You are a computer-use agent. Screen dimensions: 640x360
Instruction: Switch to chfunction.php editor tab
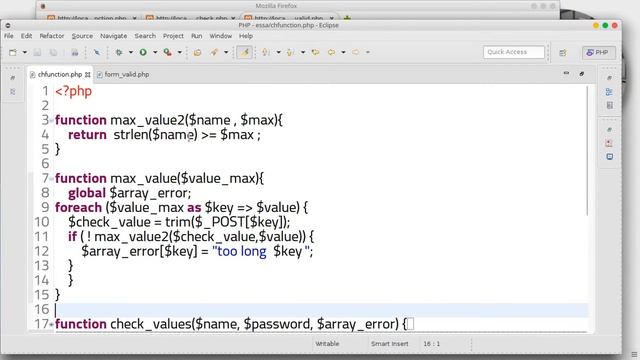click(x=60, y=74)
